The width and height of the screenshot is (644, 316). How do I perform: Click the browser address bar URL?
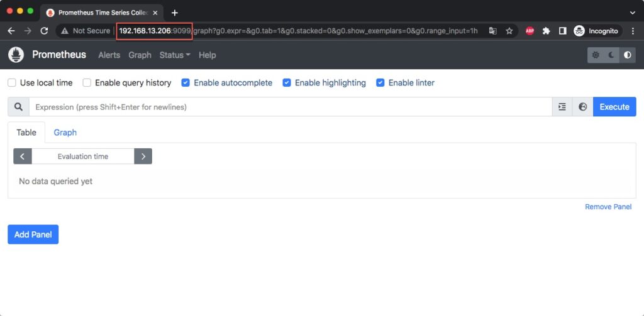(x=298, y=31)
